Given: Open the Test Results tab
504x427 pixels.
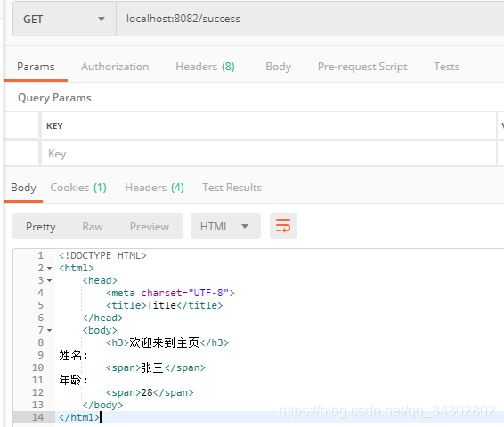Looking at the screenshot, I should (232, 188).
